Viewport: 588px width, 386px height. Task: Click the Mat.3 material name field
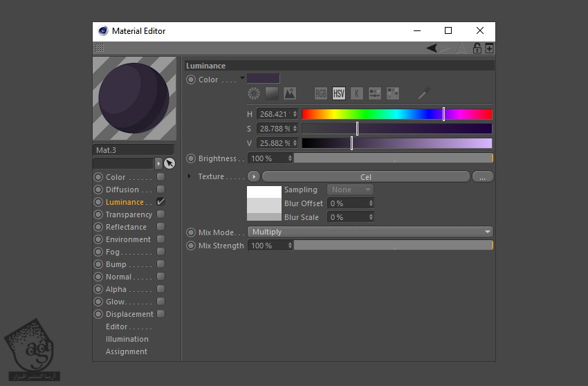tap(133, 149)
